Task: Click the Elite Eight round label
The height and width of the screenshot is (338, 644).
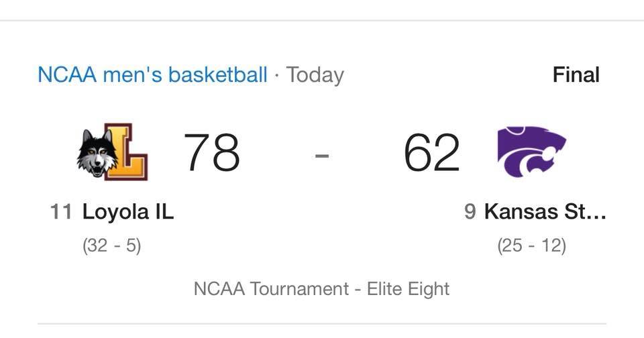Action: click(407, 289)
